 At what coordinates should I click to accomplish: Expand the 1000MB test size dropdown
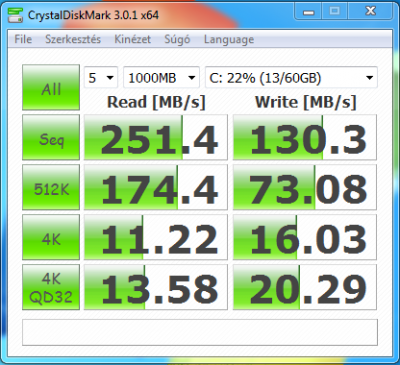161,78
